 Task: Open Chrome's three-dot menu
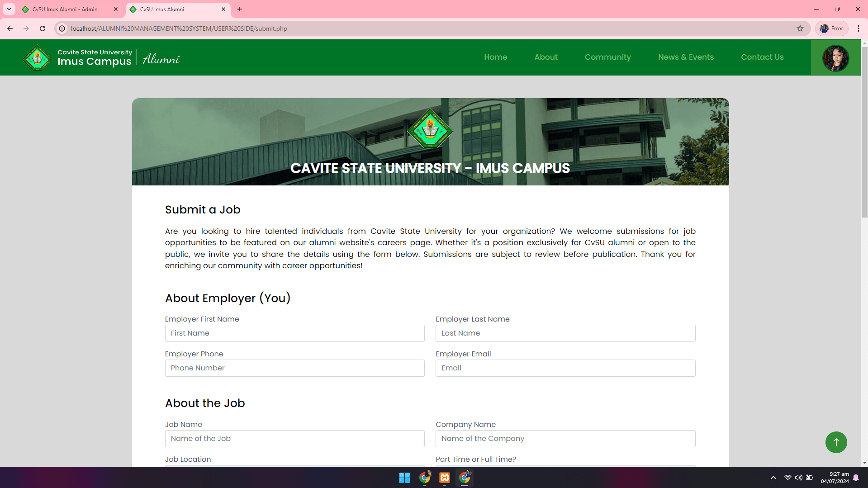859,28
